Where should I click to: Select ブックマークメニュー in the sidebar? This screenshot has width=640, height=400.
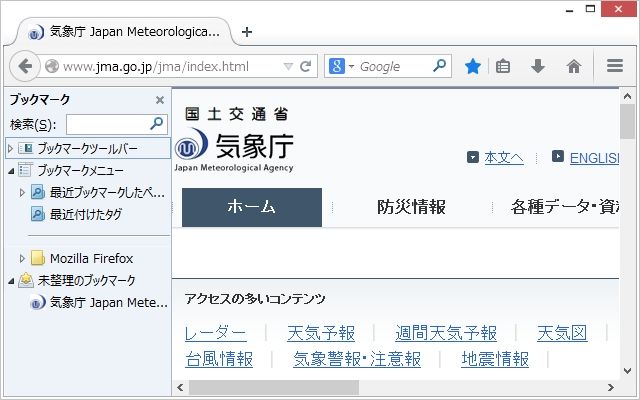coord(80,170)
